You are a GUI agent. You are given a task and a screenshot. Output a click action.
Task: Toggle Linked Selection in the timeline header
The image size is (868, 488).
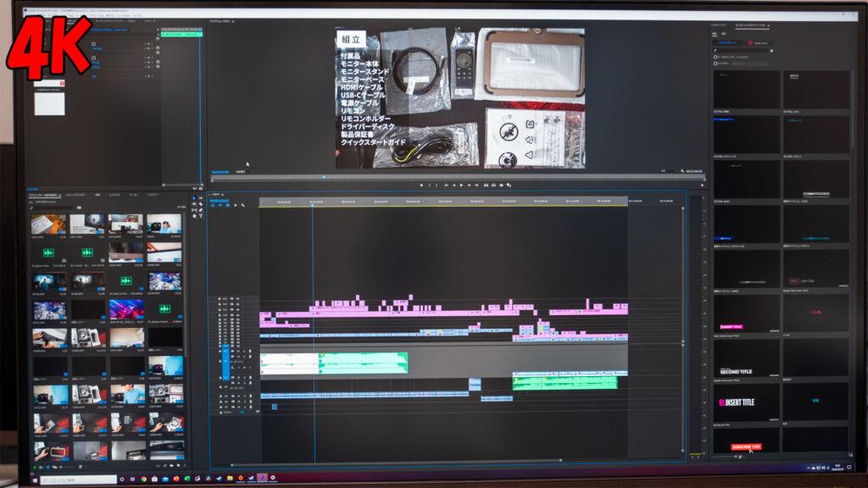coord(227,205)
